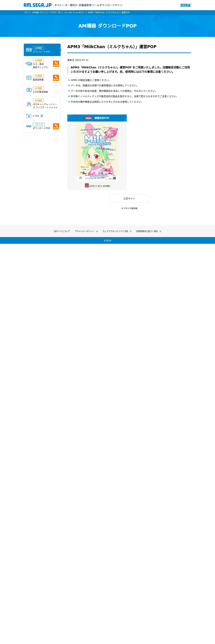Click the ロゴ・素材 members-only key icon
215x644 pixels.
coord(56,64)
